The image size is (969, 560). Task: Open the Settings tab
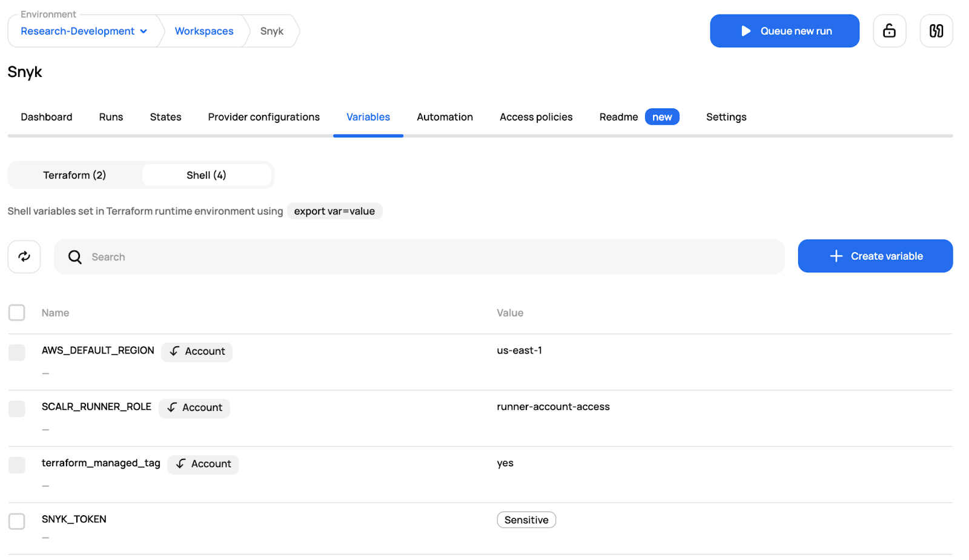tap(726, 117)
